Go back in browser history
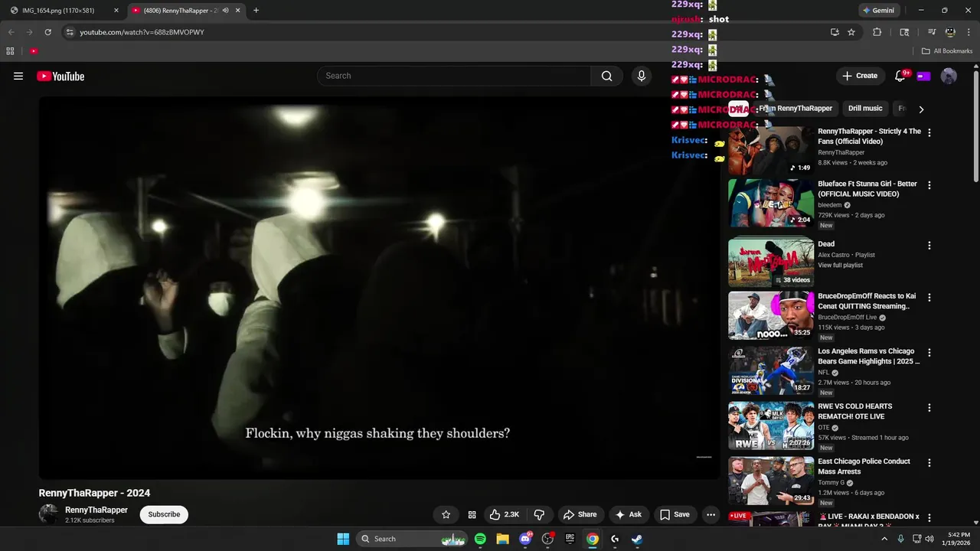 pos(11,32)
